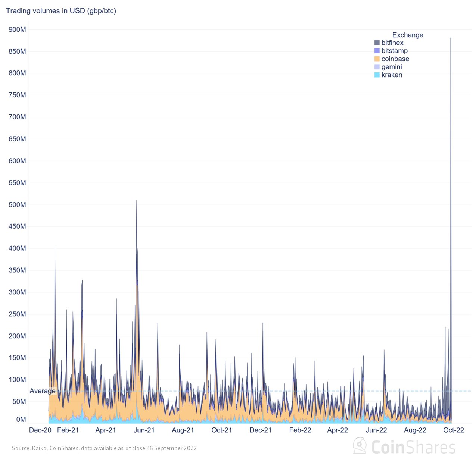Click the kraken legend color square
This screenshot has width=476, height=455.
[377, 75]
